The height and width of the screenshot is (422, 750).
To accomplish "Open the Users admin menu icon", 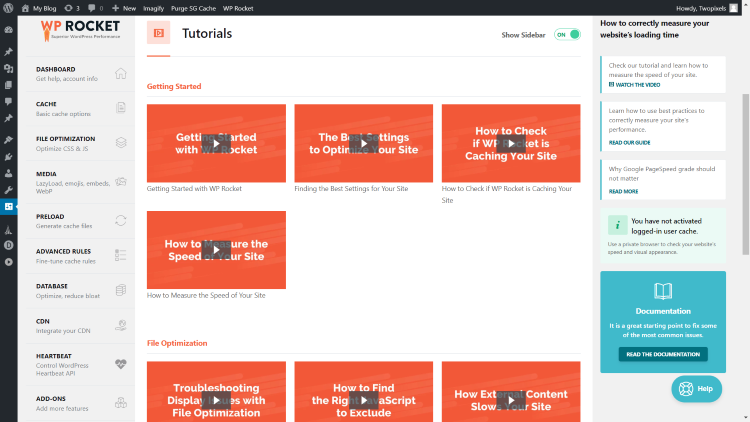I will click(x=9, y=173).
